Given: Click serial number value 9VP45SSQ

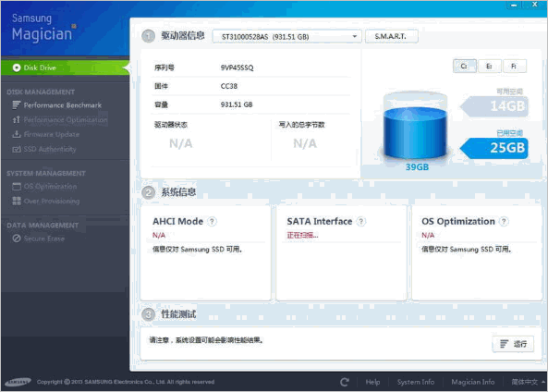Looking at the screenshot, I should coord(237,67).
